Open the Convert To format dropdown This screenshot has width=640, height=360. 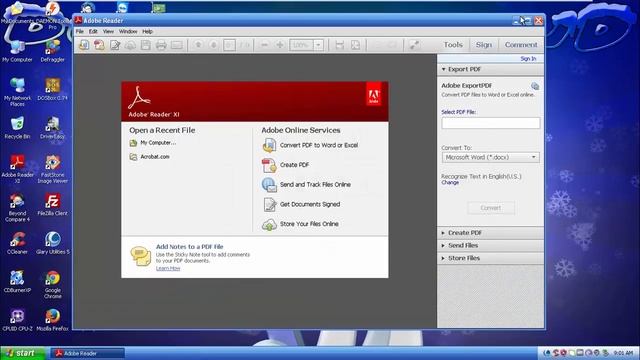coord(491,157)
